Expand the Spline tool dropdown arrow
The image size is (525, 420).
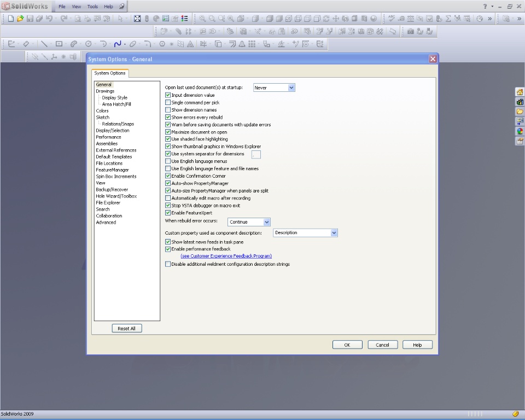[125, 44]
